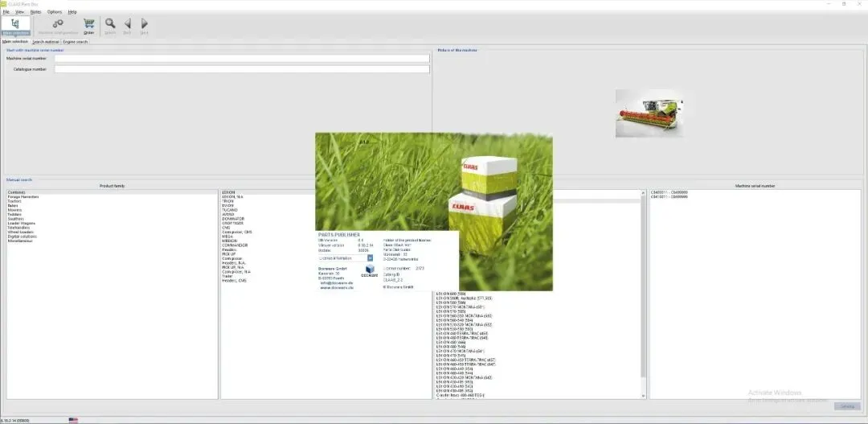Click the Main selection toolbar icon

click(15, 26)
